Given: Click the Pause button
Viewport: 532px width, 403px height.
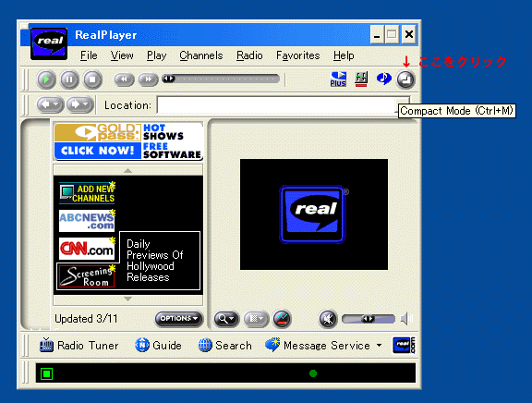Looking at the screenshot, I should [x=69, y=79].
